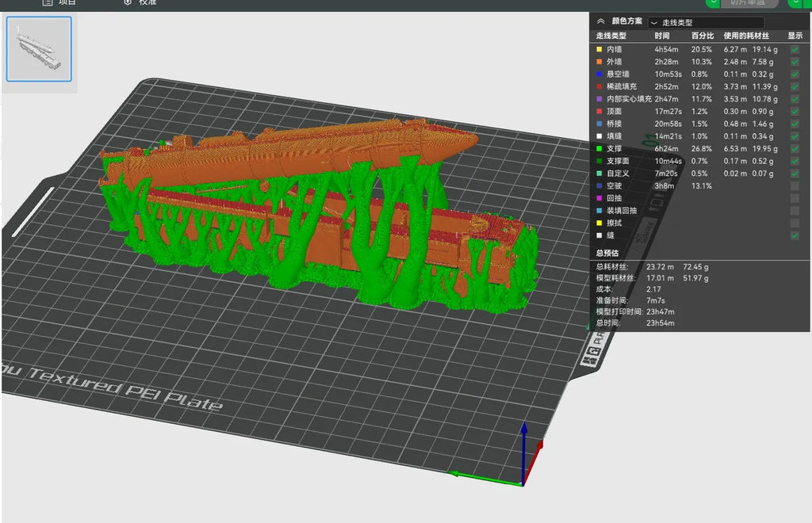Click the project icon beside 项目
This screenshot has height=523, width=812.
[47, 2]
